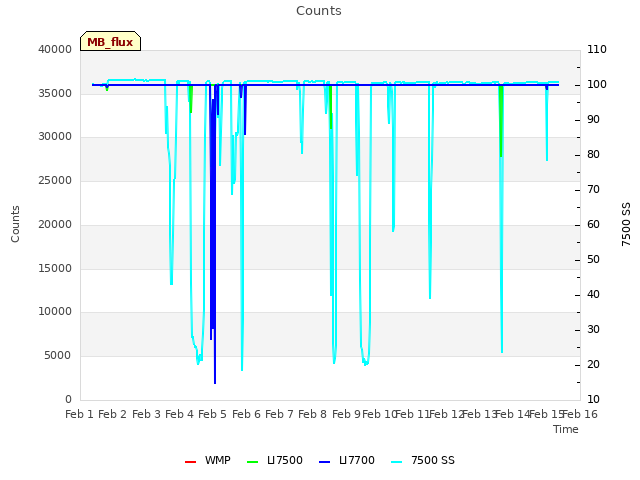The width and height of the screenshot is (640, 480).
Task: Click the 15000 y-axis tick label
Action: [55, 268]
